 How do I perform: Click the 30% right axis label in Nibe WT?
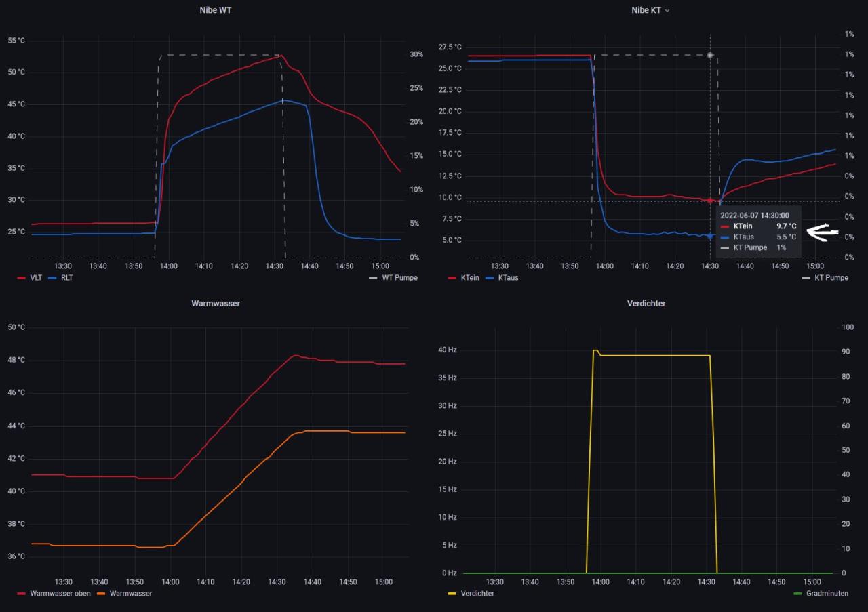coord(416,54)
